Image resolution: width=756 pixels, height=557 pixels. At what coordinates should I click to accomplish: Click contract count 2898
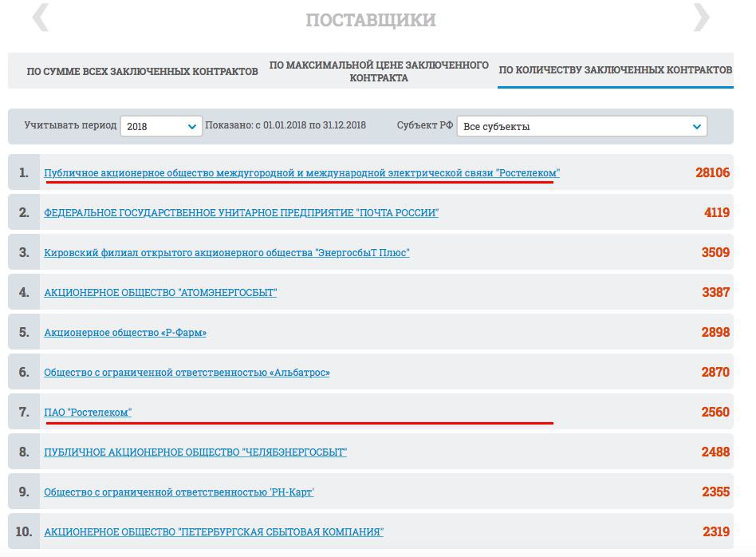(x=715, y=333)
